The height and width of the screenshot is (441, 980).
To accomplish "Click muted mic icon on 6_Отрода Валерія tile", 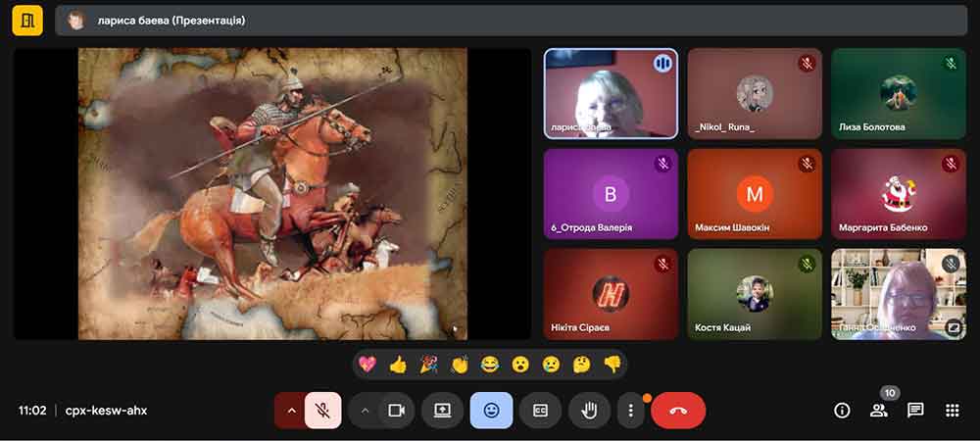I will coord(662,164).
